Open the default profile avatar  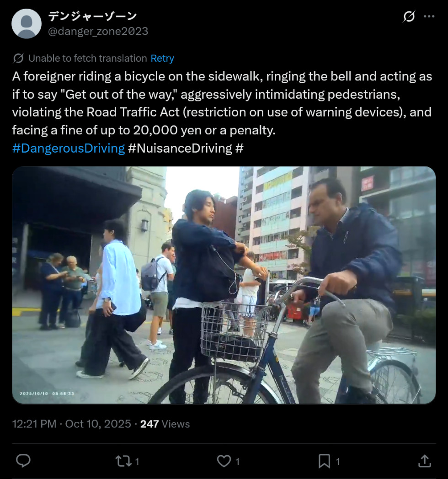[27, 23]
